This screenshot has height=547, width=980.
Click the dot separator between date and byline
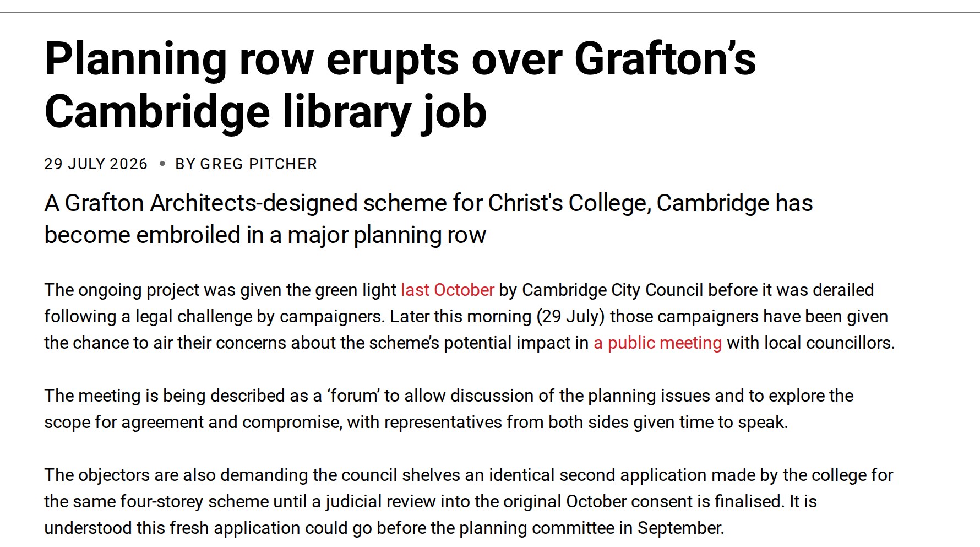point(162,164)
